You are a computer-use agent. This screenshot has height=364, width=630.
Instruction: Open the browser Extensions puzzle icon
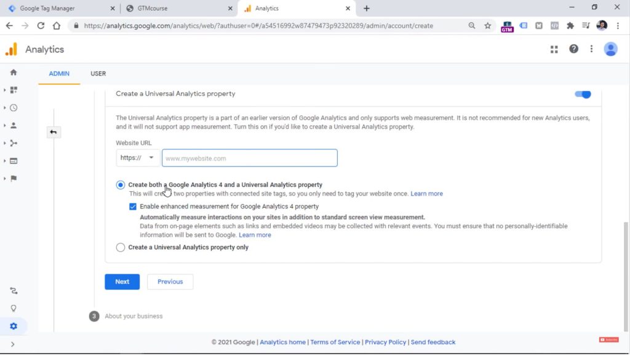[570, 26]
